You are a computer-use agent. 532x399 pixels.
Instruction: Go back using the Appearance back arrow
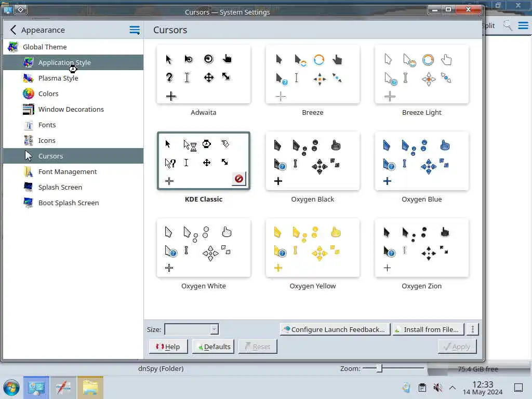[x=13, y=30]
